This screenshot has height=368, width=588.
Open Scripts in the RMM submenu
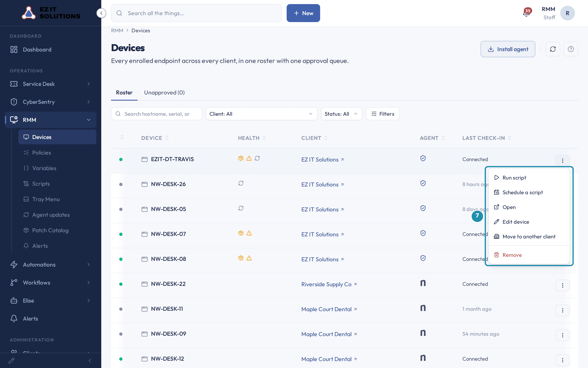point(57,184)
